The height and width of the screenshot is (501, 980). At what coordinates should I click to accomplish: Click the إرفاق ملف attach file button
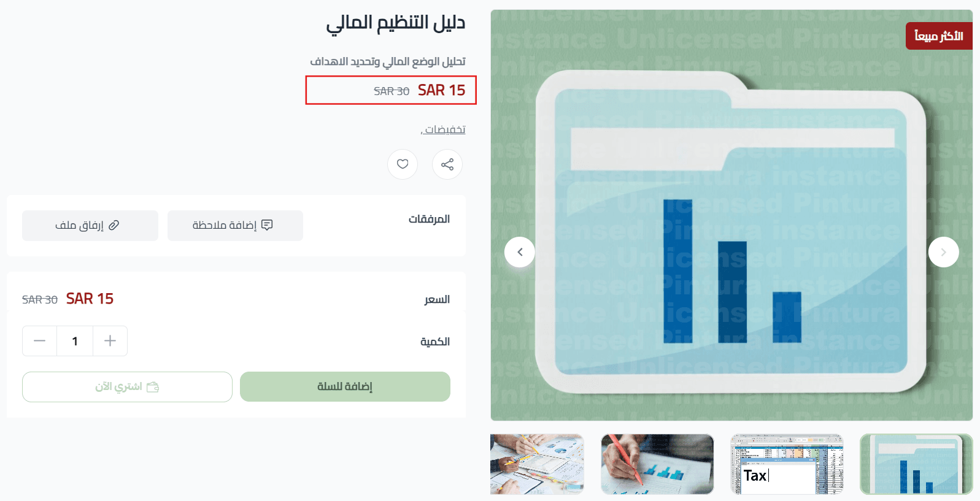click(90, 226)
